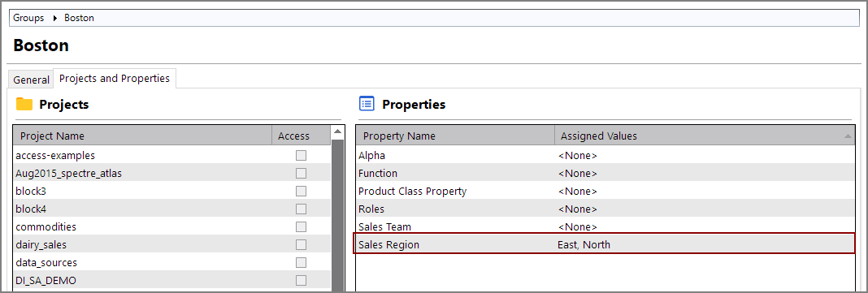Select the Projects and Properties tab

(115, 79)
